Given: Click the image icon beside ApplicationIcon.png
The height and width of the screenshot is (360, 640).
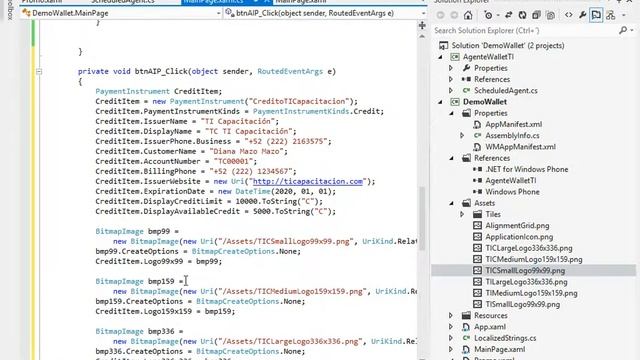Looking at the screenshot, I should coord(477,237).
